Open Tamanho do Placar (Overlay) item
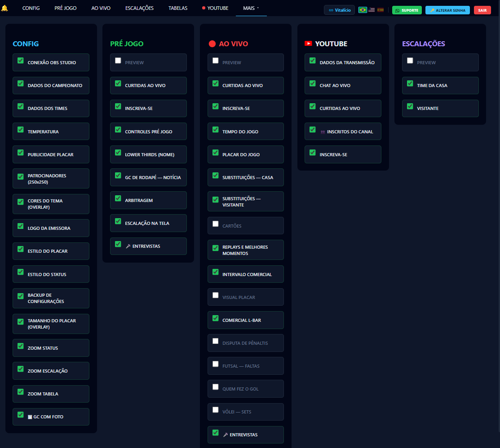 (x=51, y=324)
